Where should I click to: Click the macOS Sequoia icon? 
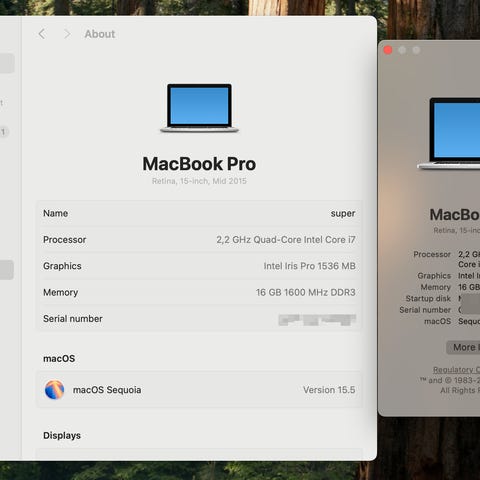[54, 389]
